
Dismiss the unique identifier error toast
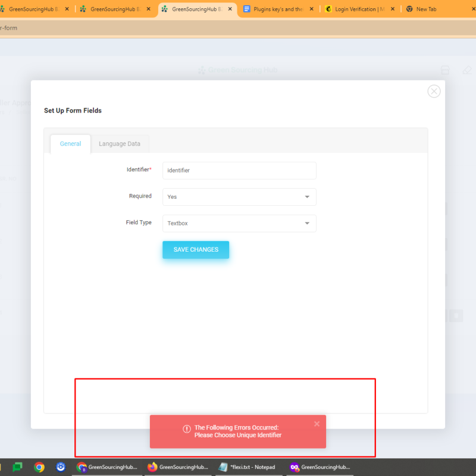pos(317,424)
